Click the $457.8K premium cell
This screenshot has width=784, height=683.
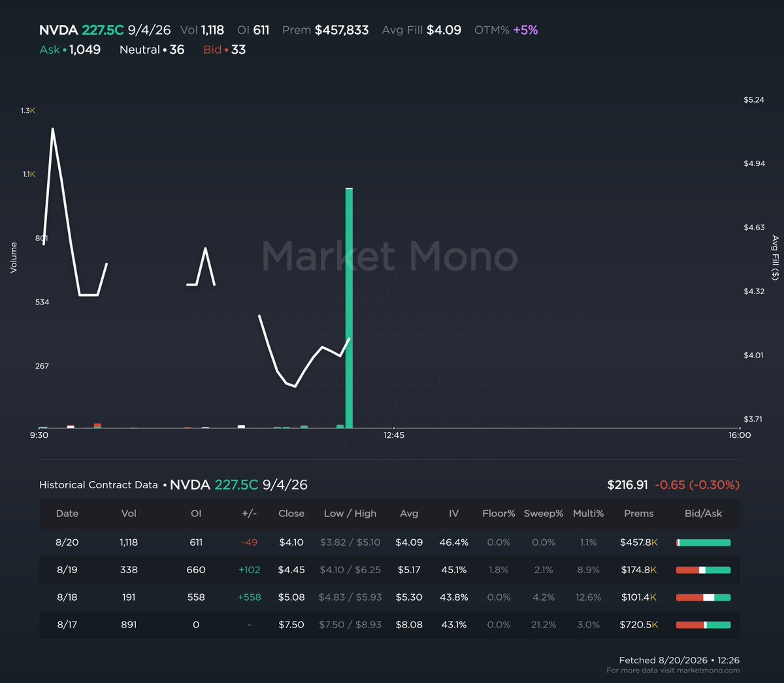639,542
